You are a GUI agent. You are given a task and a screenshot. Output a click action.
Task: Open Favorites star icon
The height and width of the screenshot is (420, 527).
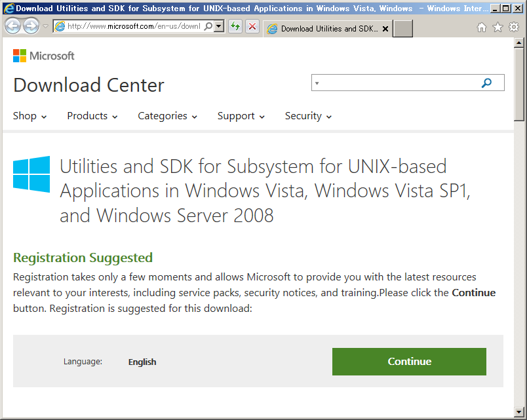point(498,28)
